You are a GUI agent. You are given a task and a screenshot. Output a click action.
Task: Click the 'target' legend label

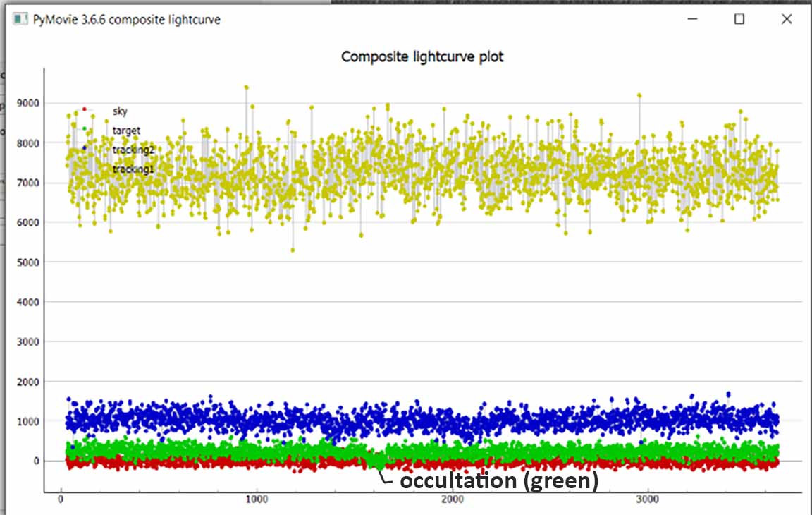(126, 131)
